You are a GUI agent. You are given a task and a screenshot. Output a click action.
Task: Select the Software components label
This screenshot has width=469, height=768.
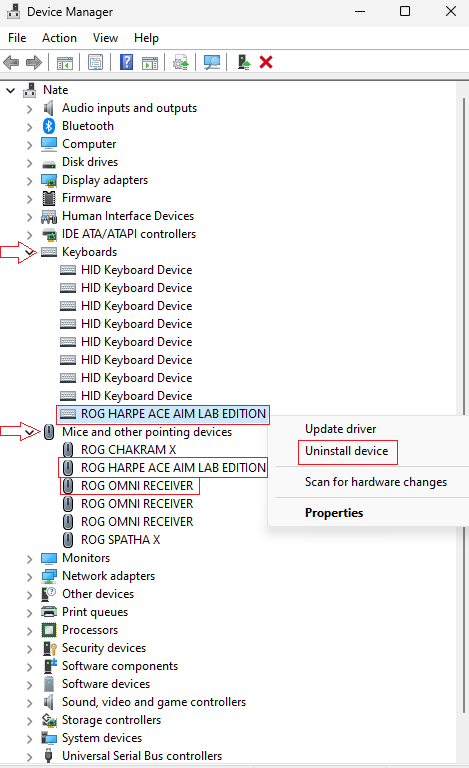[x=120, y=666]
